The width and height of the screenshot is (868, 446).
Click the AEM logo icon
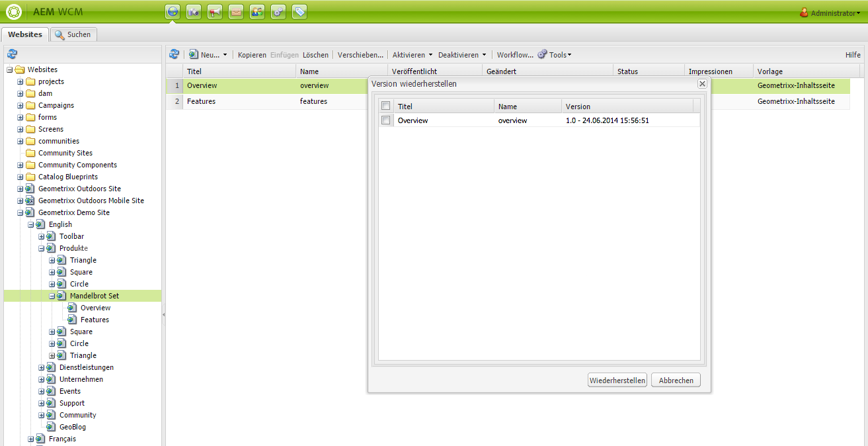[13, 12]
